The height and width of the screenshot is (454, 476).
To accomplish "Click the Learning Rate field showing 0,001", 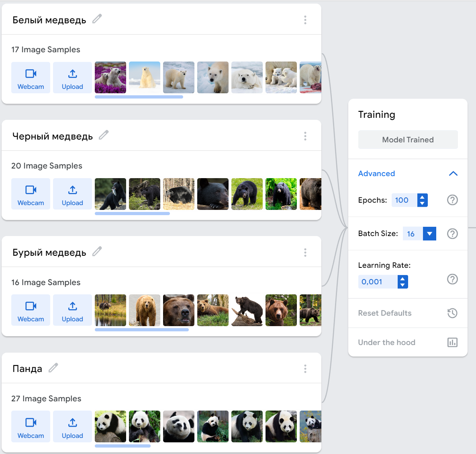I will [378, 282].
